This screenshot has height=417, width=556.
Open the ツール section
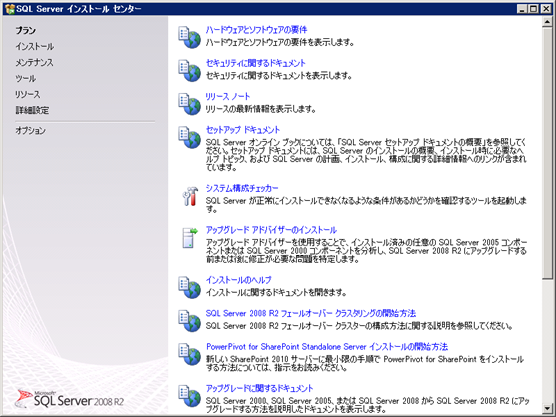(x=26, y=78)
